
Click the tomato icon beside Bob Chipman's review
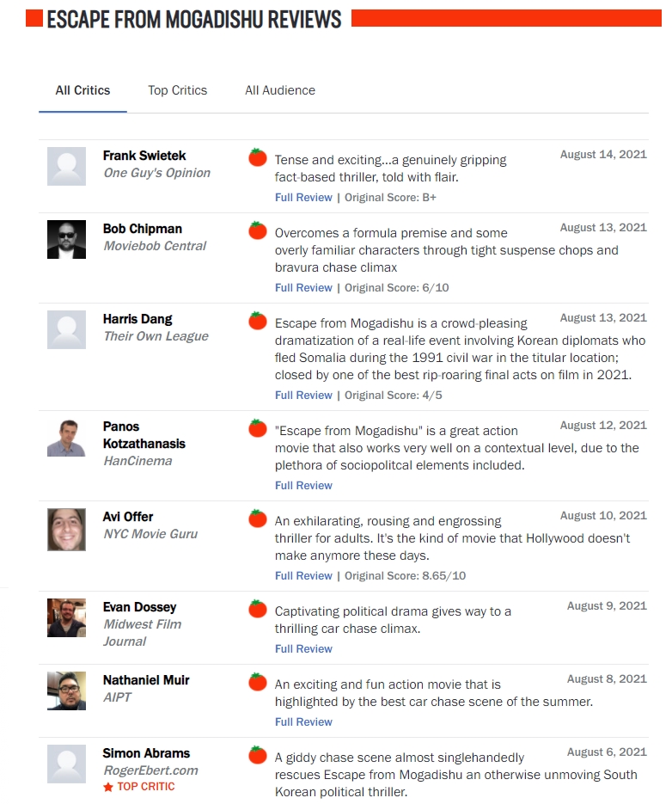point(257,230)
